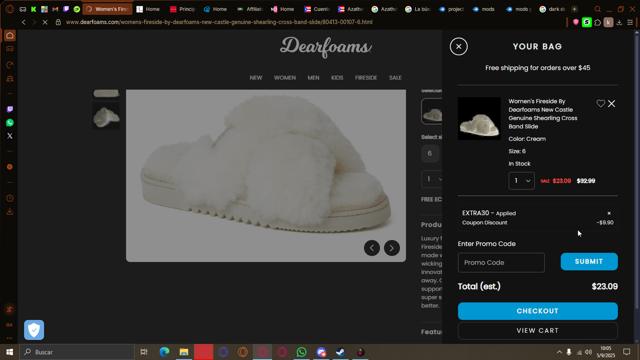Open Twitch in the browser sidebar
The image size is (640, 360).
[x=10, y=109]
